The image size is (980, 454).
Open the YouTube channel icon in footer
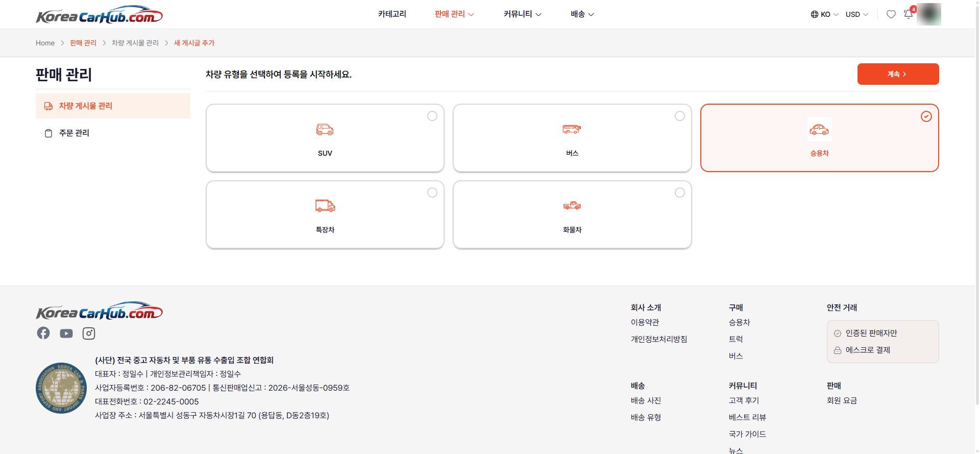pos(66,333)
